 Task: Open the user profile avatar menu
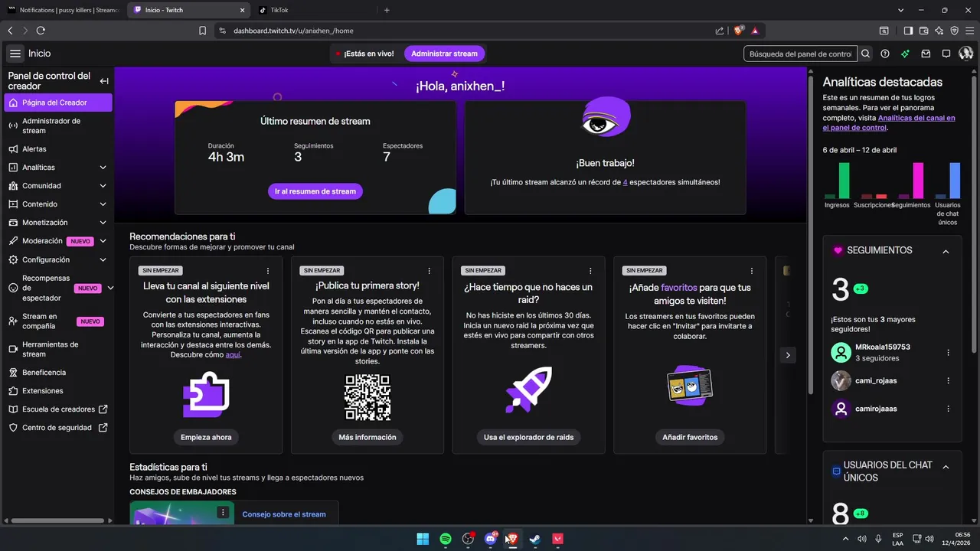coord(965,54)
